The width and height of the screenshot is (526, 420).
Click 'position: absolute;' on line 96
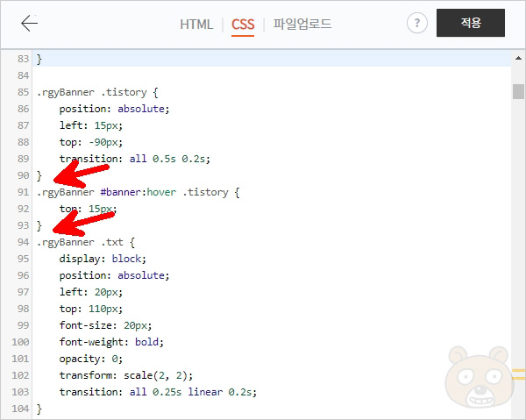(x=114, y=275)
